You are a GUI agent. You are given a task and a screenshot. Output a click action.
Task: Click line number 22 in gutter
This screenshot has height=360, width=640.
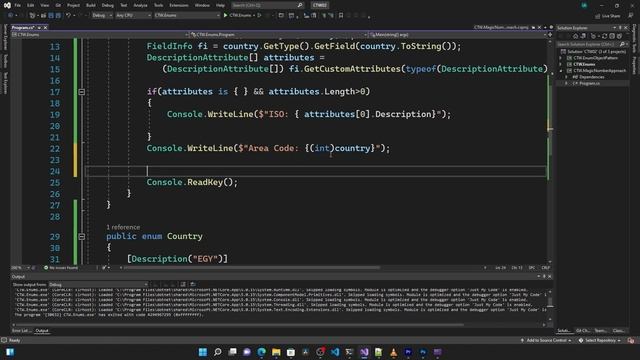(x=55, y=149)
